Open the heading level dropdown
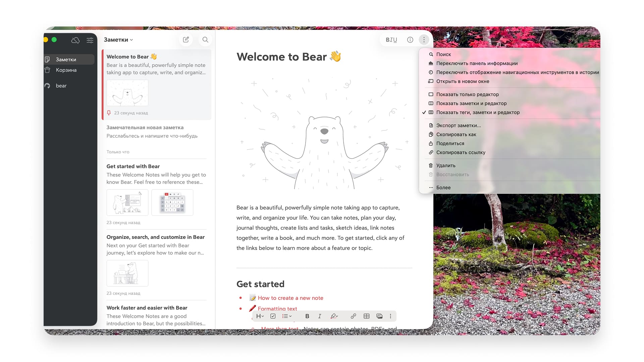The height and width of the screenshot is (362, 644). pyautogui.click(x=260, y=316)
